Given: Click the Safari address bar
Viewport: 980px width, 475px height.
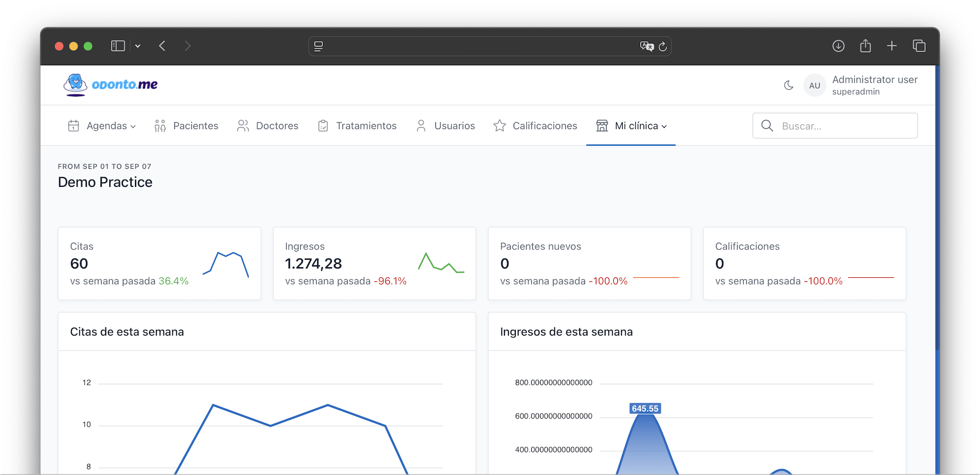Looking at the screenshot, I should 489,46.
